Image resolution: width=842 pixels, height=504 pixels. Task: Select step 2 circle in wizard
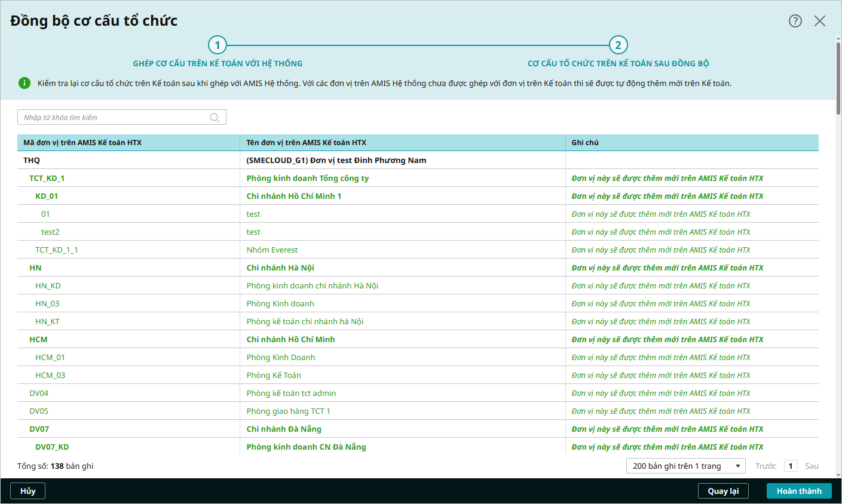[618, 45]
